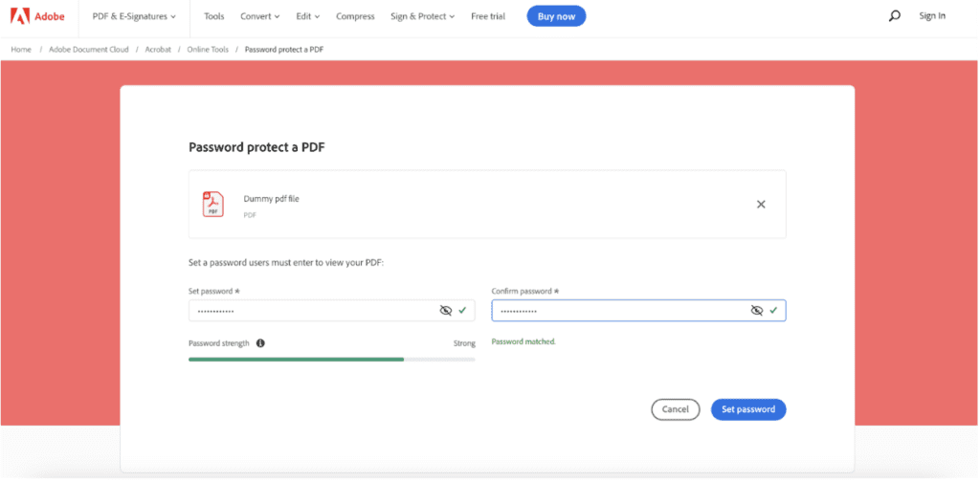The height and width of the screenshot is (482, 980).
Task: Expand PDF & E-Signatures dropdown
Action: click(x=134, y=16)
